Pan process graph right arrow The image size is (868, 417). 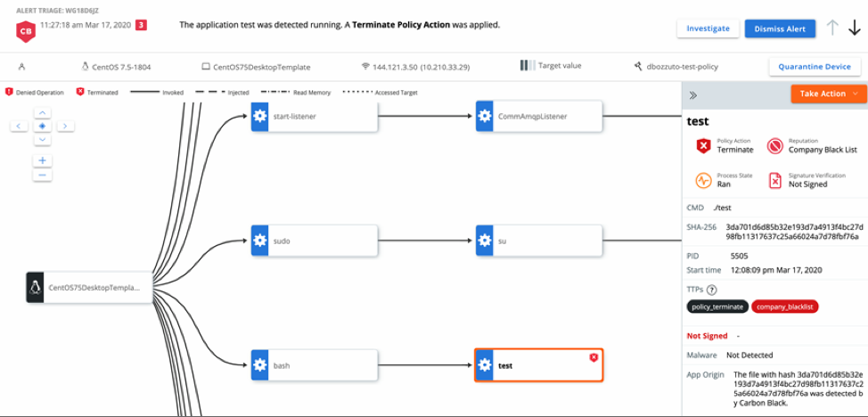[65, 127]
